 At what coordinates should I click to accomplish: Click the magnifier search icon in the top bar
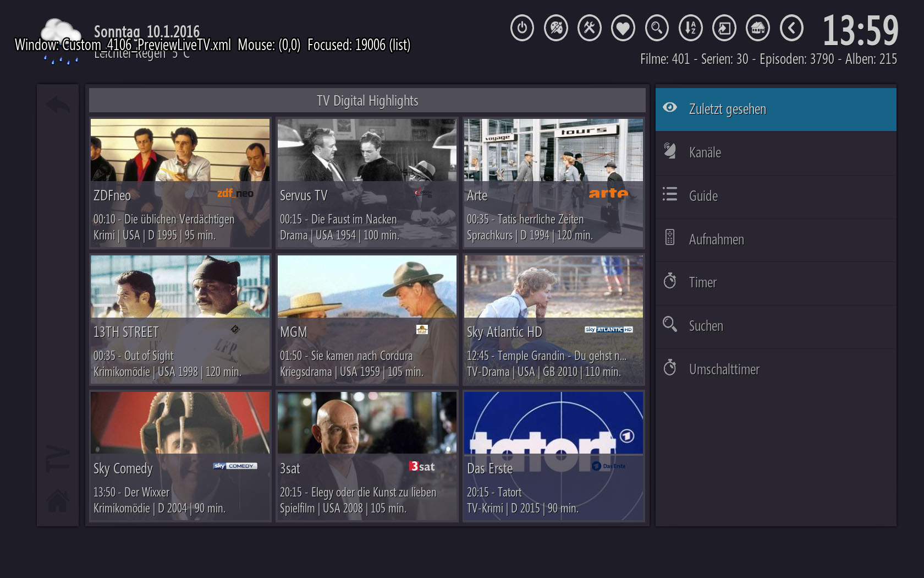click(x=657, y=28)
